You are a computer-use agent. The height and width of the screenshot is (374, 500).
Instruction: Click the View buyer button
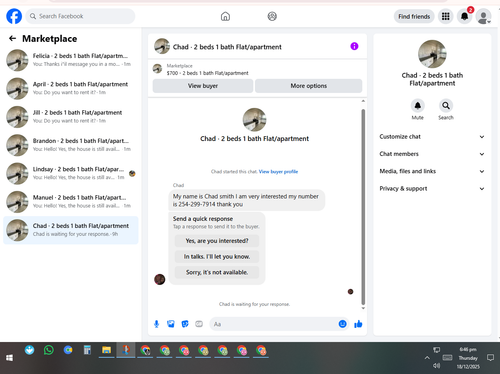point(203,86)
